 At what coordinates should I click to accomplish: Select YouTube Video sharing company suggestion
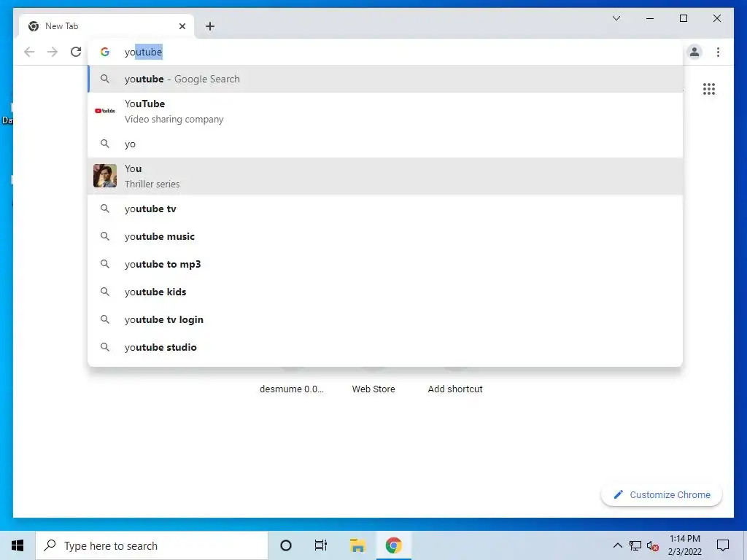click(385, 112)
